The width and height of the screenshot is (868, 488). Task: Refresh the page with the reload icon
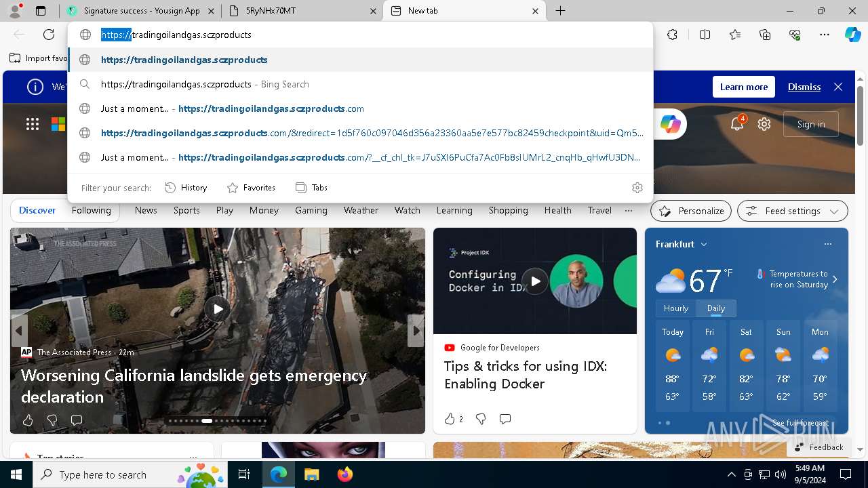click(49, 35)
